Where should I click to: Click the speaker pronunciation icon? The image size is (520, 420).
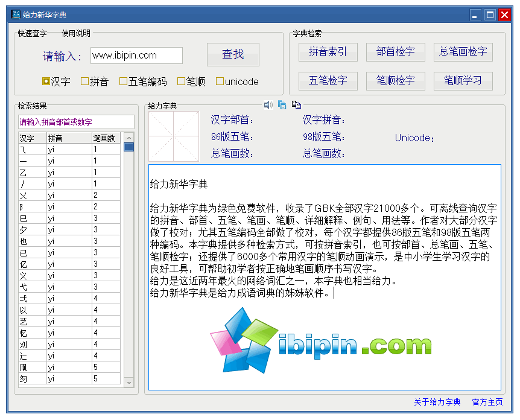[268, 105]
